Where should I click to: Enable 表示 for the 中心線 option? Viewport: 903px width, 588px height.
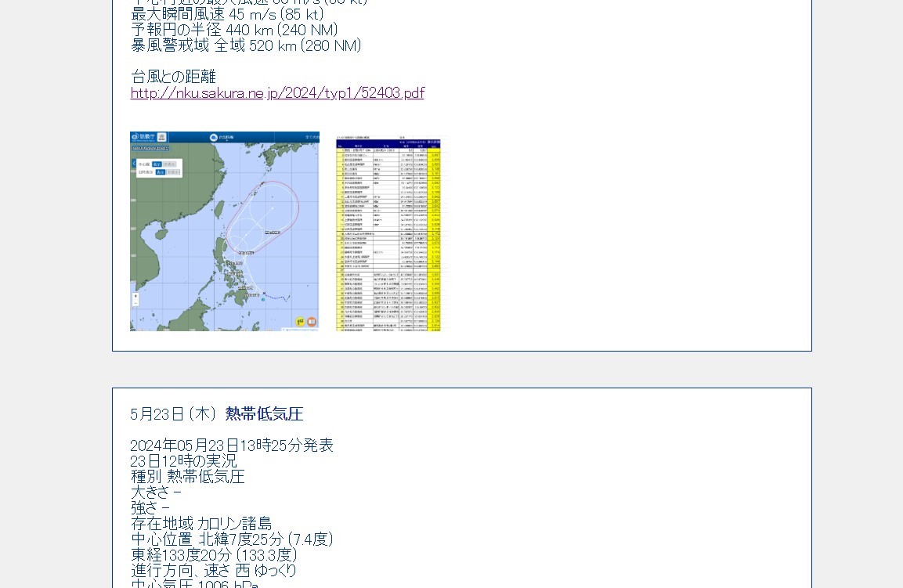click(157, 164)
